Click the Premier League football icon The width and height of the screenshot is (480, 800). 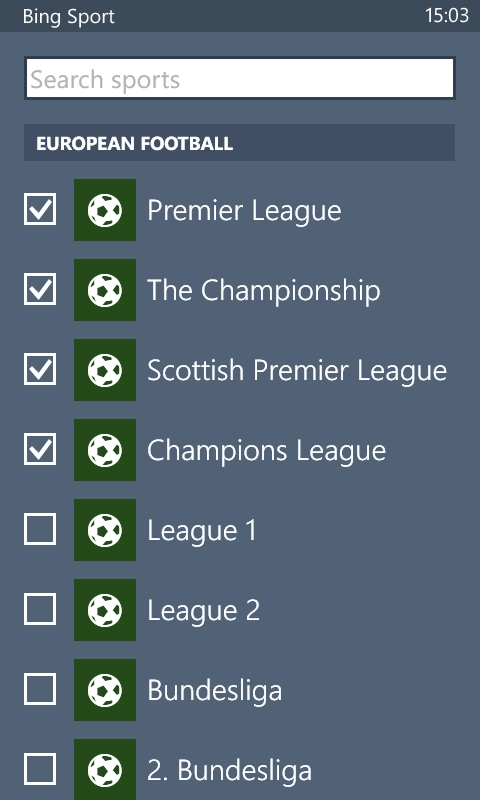pyautogui.click(x=105, y=210)
